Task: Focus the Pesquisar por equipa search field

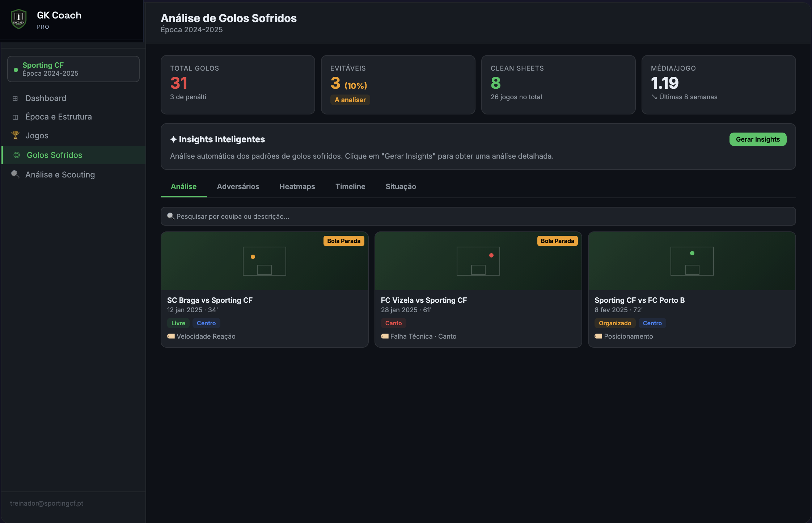Action: pyautogui.click(x=478, y=216)
